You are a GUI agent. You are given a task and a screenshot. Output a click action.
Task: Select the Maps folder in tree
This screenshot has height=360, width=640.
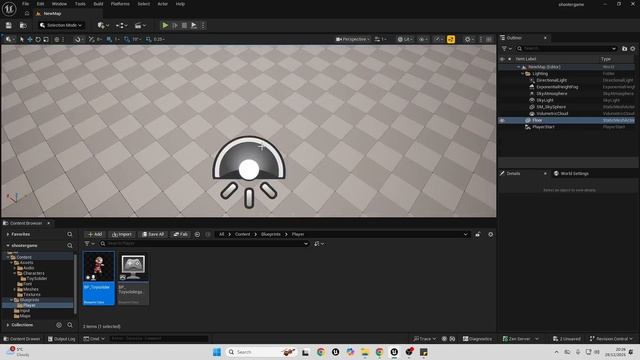25,316
